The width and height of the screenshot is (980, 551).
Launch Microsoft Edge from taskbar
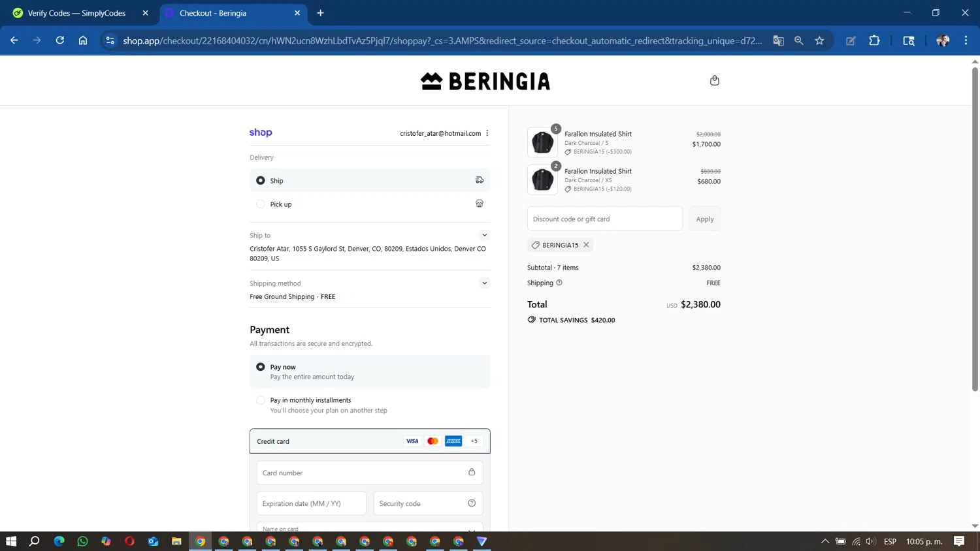click(59, 541)
